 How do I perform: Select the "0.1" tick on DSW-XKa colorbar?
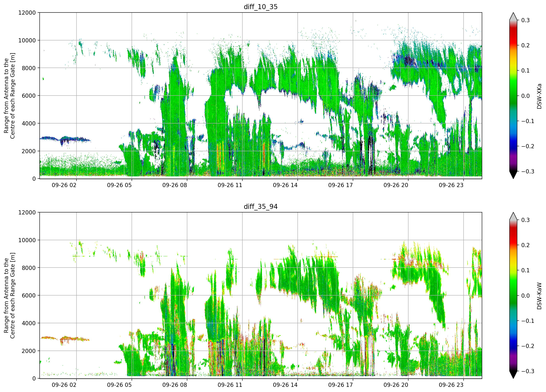click(x=526, y=71)
